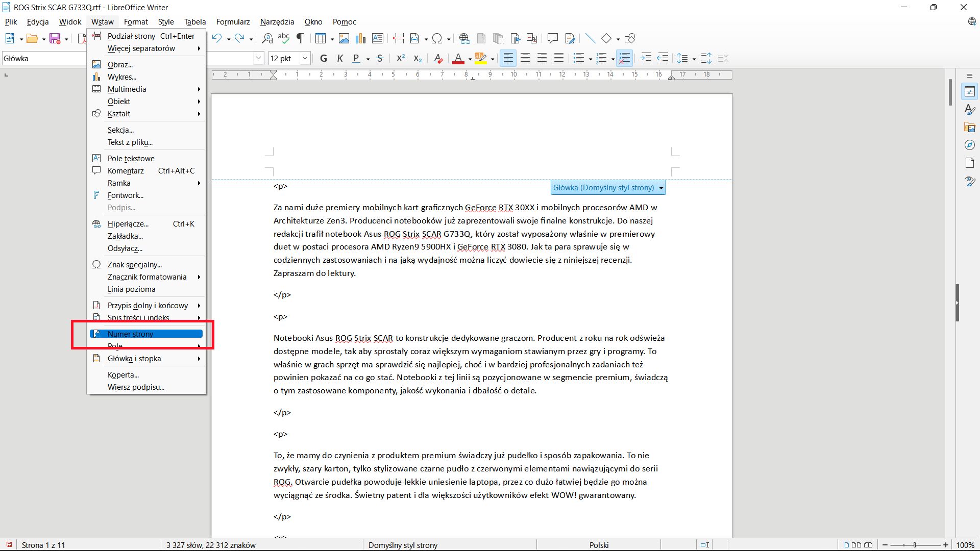Viewport: 980px width, 551px height.
Task: Open the Gallery panel in the sidebar
Action: (x=969, y=127)
